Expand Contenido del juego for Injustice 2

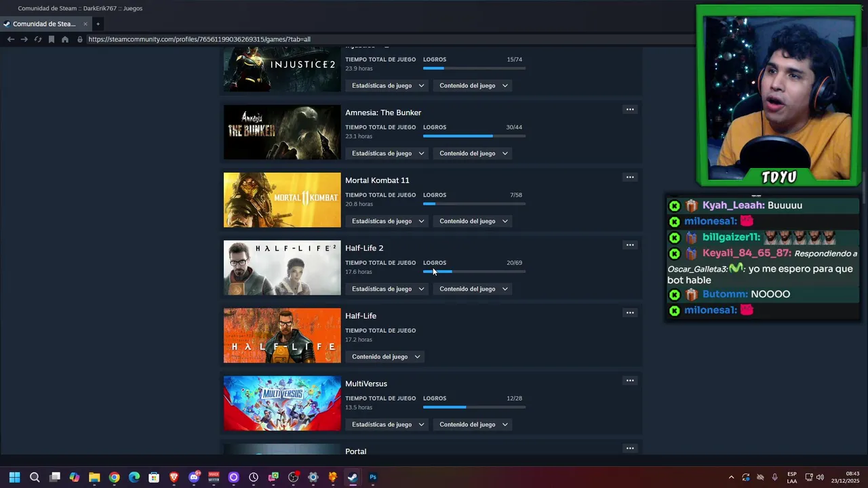pyautogui.click(x=473, y=85)
